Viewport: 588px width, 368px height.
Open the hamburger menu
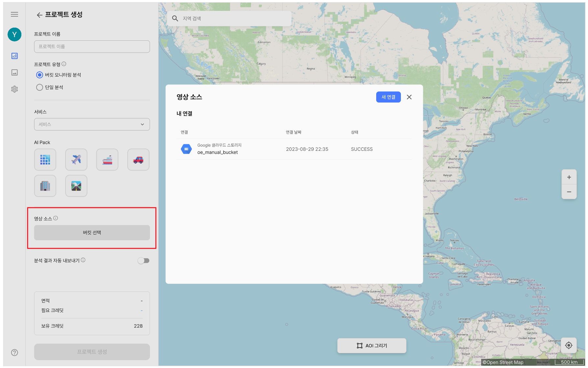pyautogui.click(x=14, y=14)
